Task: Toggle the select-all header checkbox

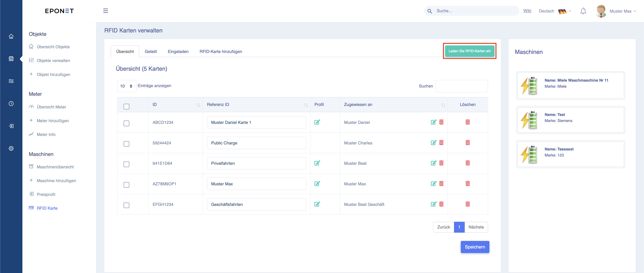Action: (126, 107)
